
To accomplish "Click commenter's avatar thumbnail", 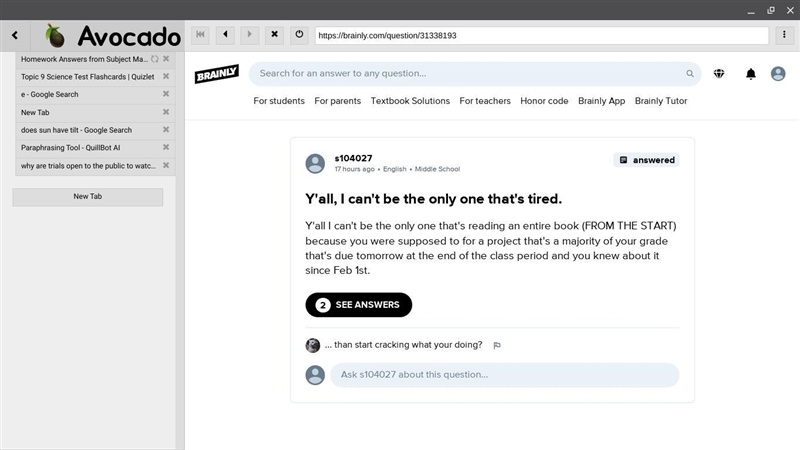I will [x=313, y=345].
